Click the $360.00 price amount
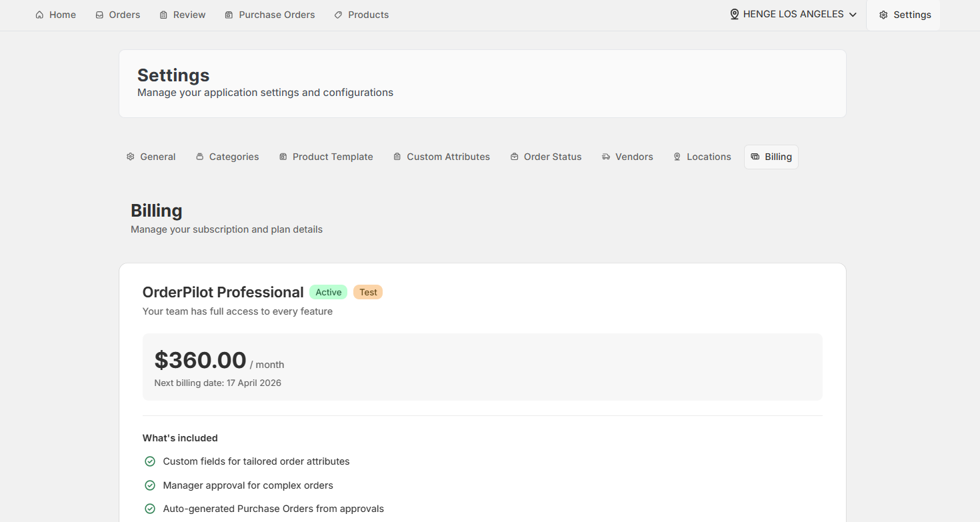 201,360
